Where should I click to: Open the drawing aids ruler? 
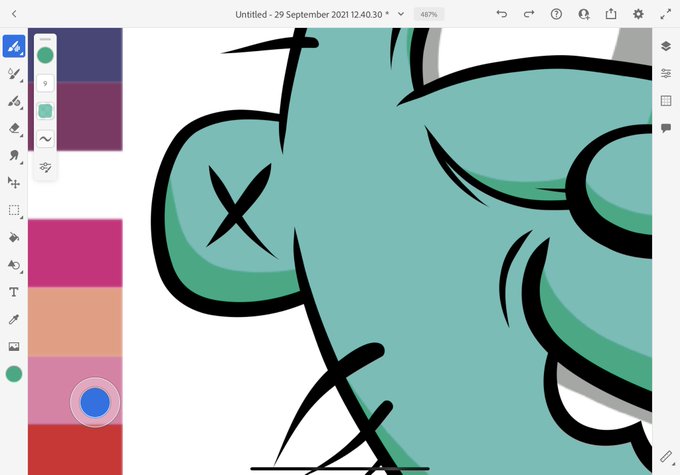666,457
